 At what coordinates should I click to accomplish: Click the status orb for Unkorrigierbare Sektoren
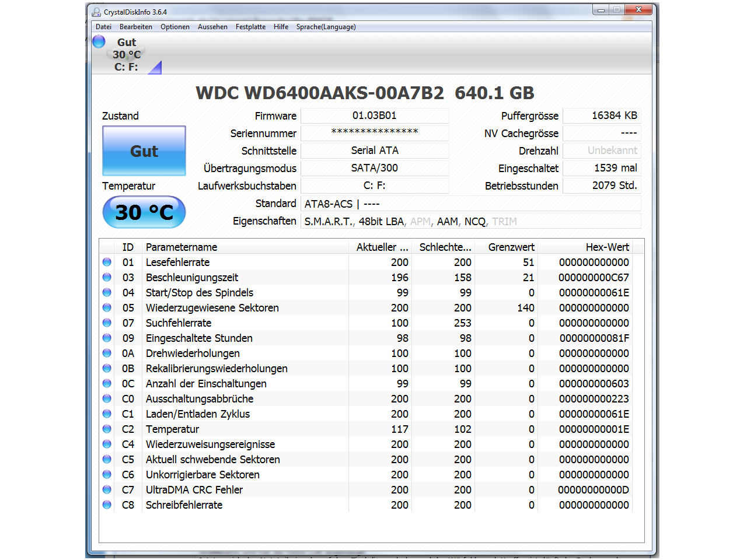[x=107, y=474]
